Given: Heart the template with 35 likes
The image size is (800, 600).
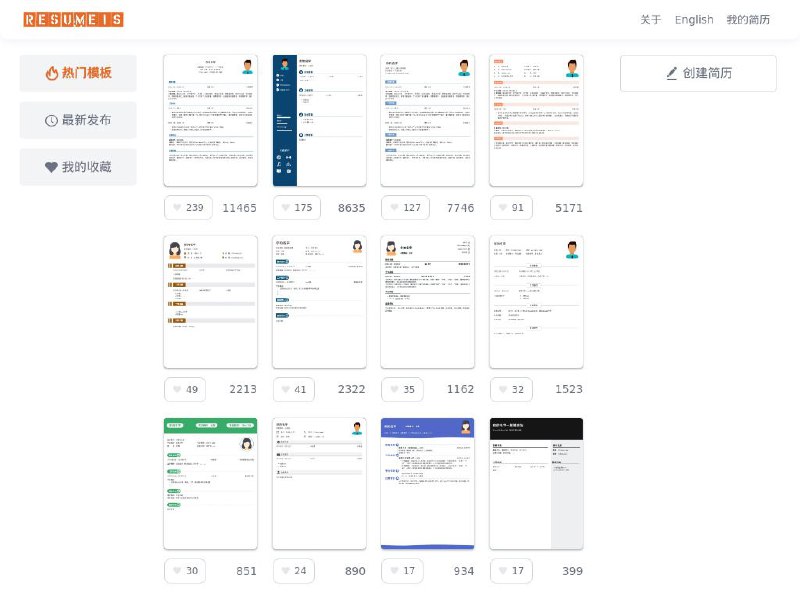Looking at the screenshot, I should [405, 389].
